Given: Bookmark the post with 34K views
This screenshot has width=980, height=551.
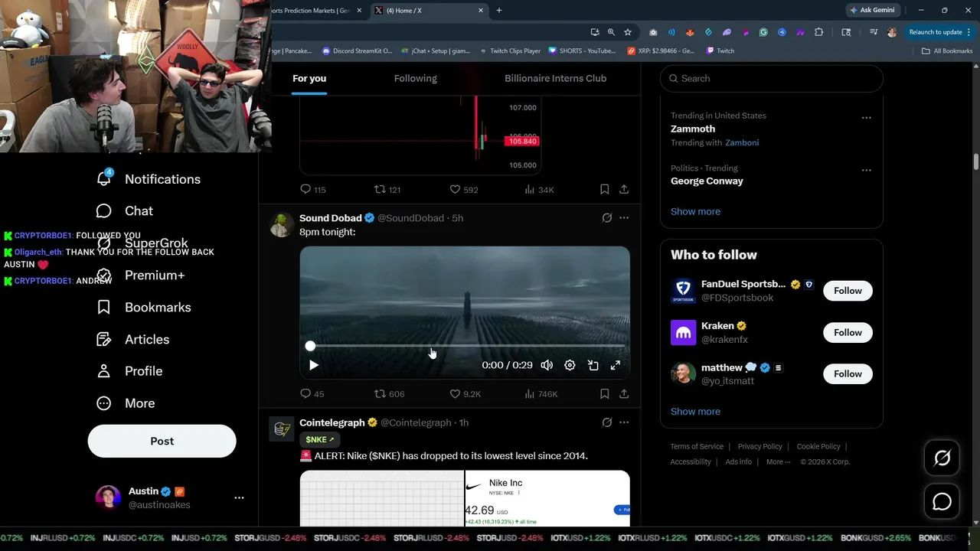Looking at the screenshot, I should [x=604, y=190].
